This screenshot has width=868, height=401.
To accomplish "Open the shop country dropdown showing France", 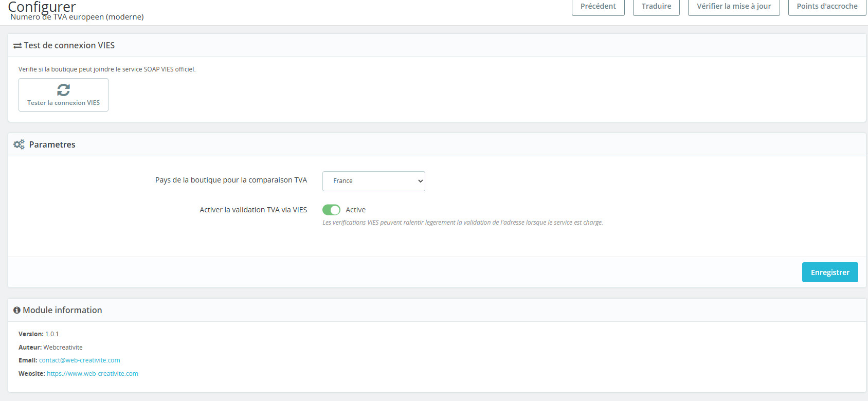I will [373, 181].
